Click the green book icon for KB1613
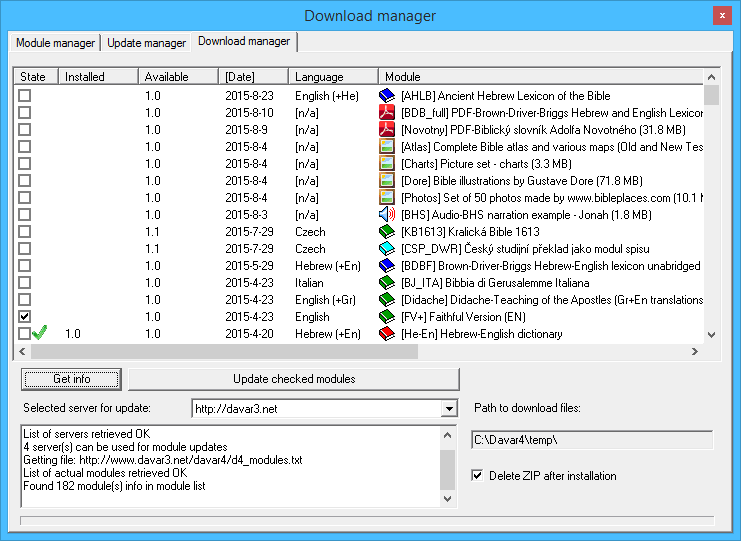The image size is (741, 541). (387, 232)
